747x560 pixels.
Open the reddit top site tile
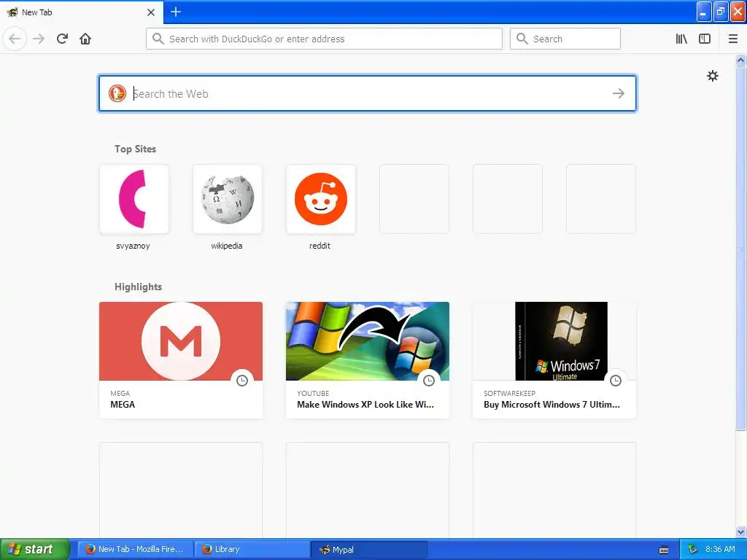(x=321, y=199)
